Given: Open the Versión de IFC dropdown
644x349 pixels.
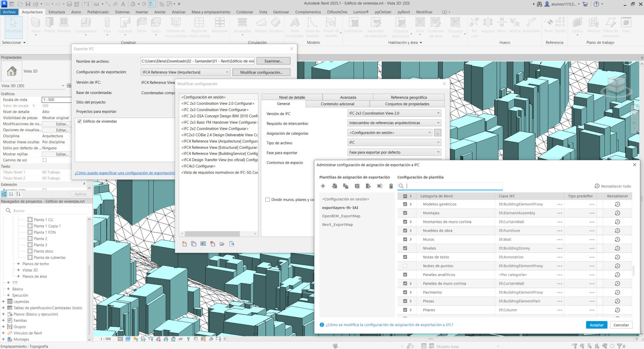Looking at the screenshot, I should [x=394, y=113].
